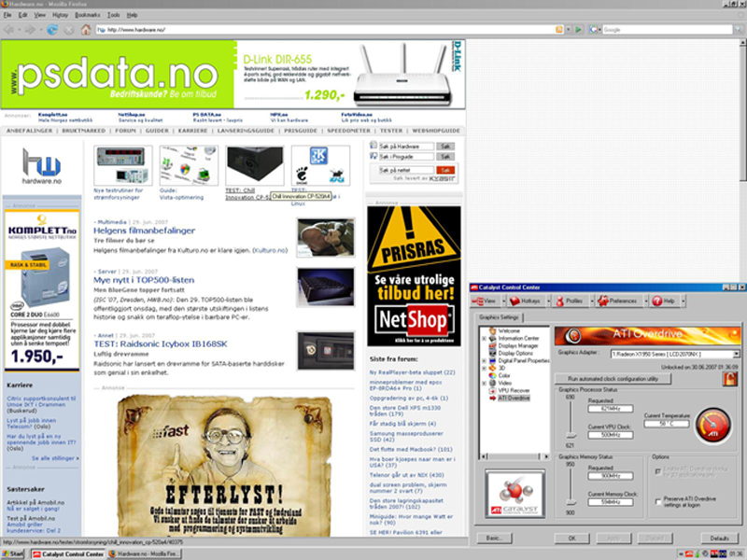
Task: Toggle Preserve ATI Overdrive settings at logon
Action: click(x=658, y=502)
